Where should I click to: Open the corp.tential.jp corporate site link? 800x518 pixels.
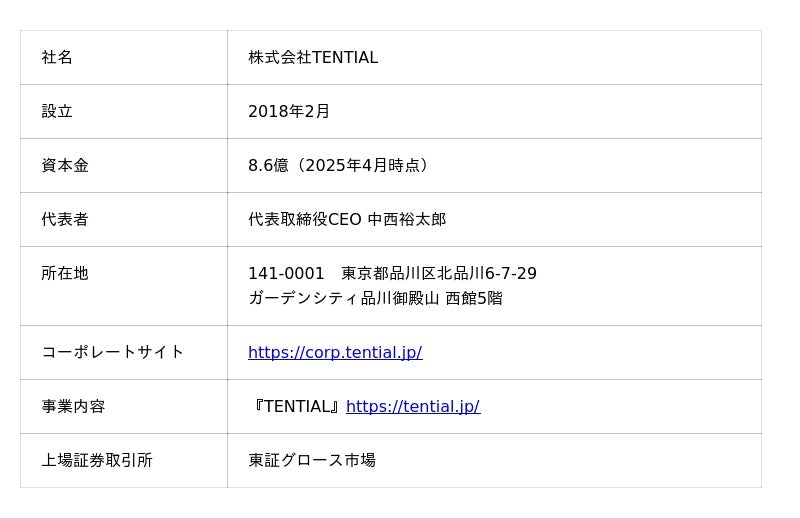coord(335,352)
